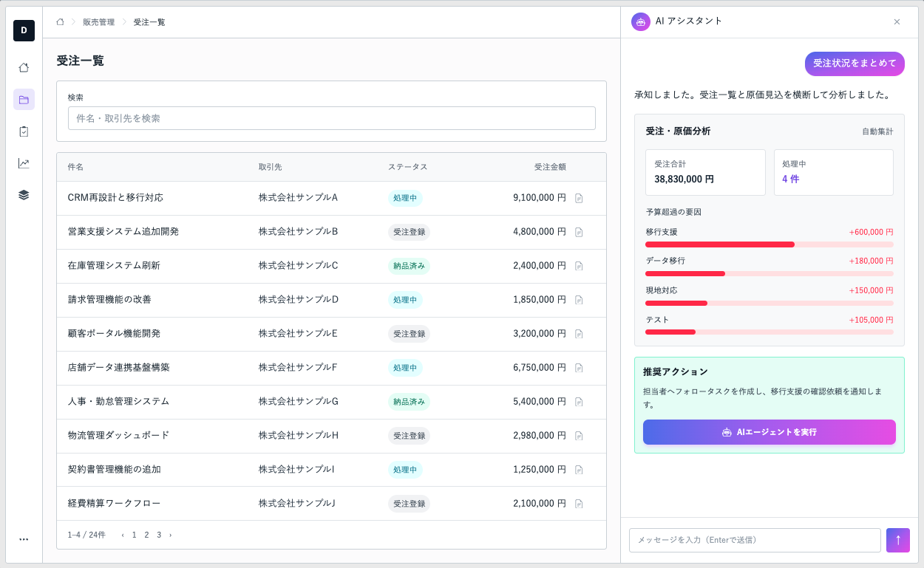This screenshot has height=568, width=924.
Task: Open document icon for 物流管理ダッシュボード row
Action: [579, 436]
